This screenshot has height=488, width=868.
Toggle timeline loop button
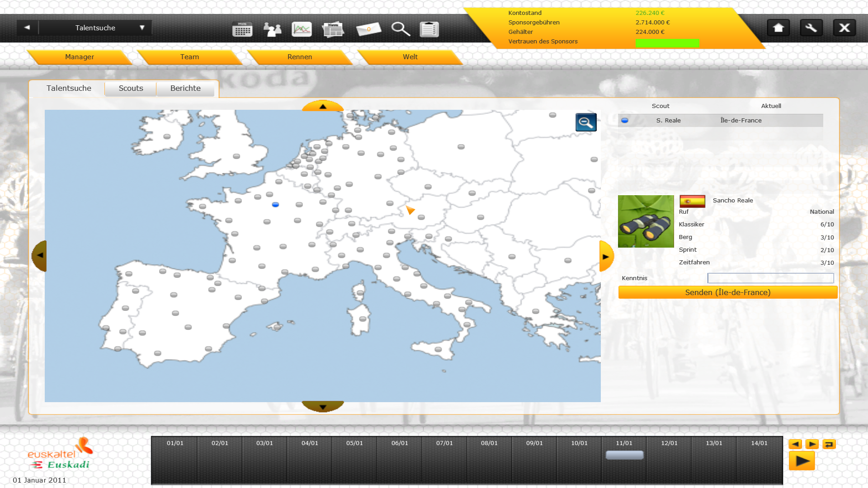pyautogui.click(x=829, y=444)
